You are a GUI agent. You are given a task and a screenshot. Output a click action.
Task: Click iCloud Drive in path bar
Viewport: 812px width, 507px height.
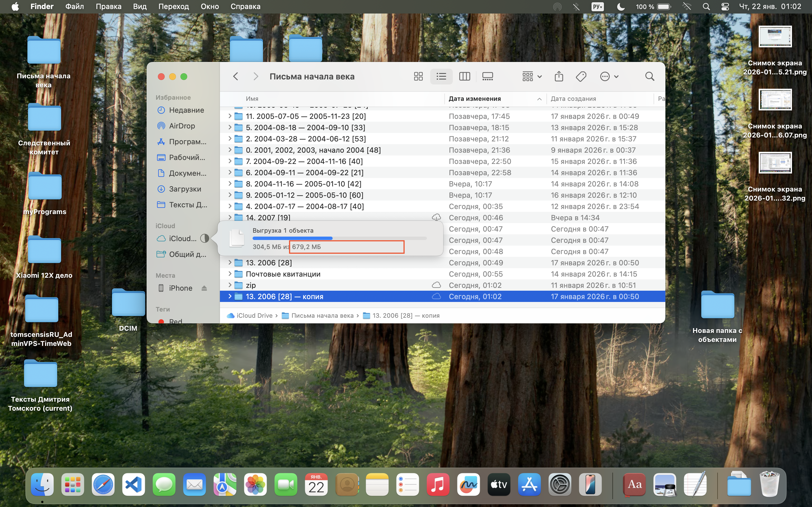254,315
